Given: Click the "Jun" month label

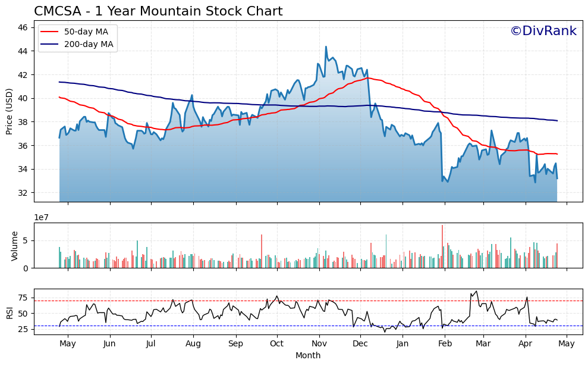Looking at the screenshot, I should pos(109,343).
